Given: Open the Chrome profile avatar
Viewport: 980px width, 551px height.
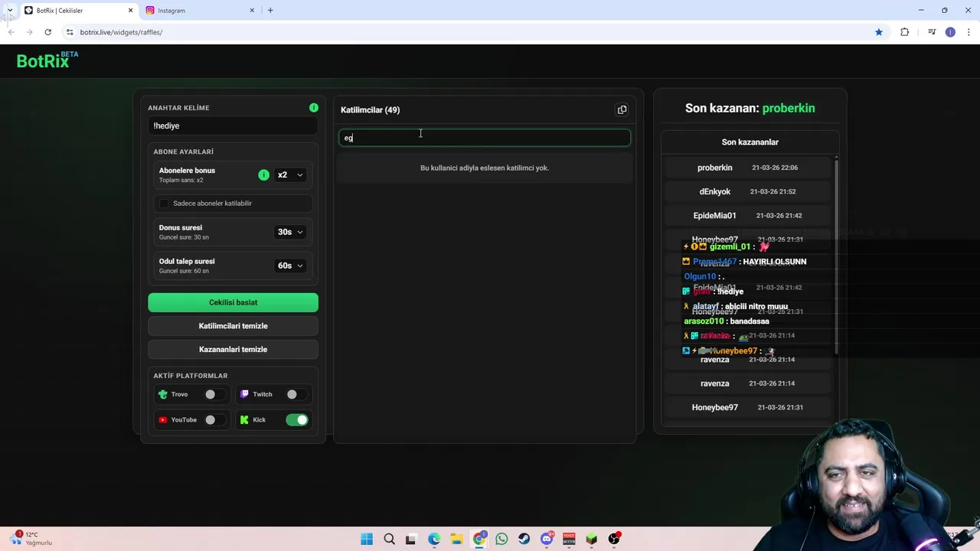Looking at the screenshot, I should pos(950,32).
